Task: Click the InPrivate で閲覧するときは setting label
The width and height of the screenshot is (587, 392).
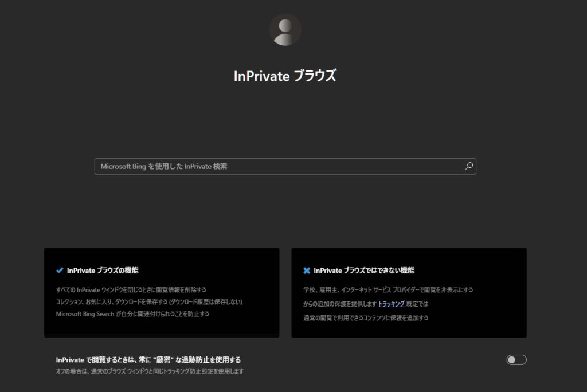Action: point(148,360)
